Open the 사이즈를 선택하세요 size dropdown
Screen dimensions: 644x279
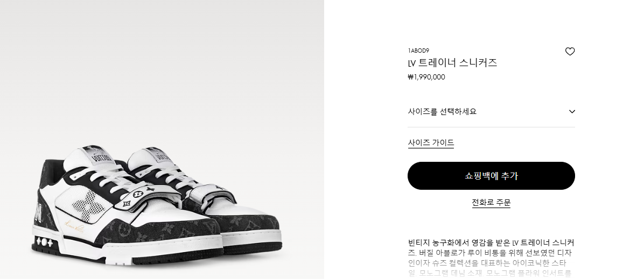[491, 112]
